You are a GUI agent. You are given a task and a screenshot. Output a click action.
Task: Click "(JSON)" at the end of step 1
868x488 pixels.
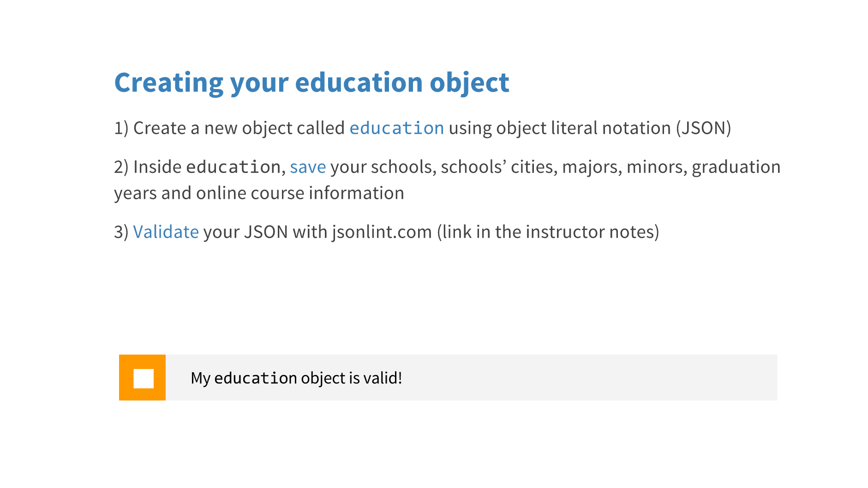[x=703, y=128]
